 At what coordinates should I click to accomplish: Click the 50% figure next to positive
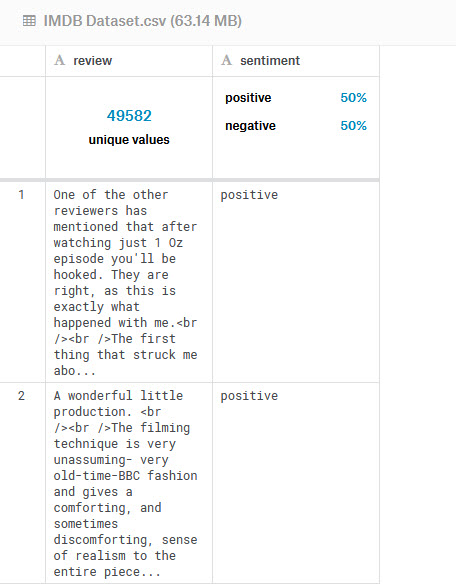click(x=354, y=98)
